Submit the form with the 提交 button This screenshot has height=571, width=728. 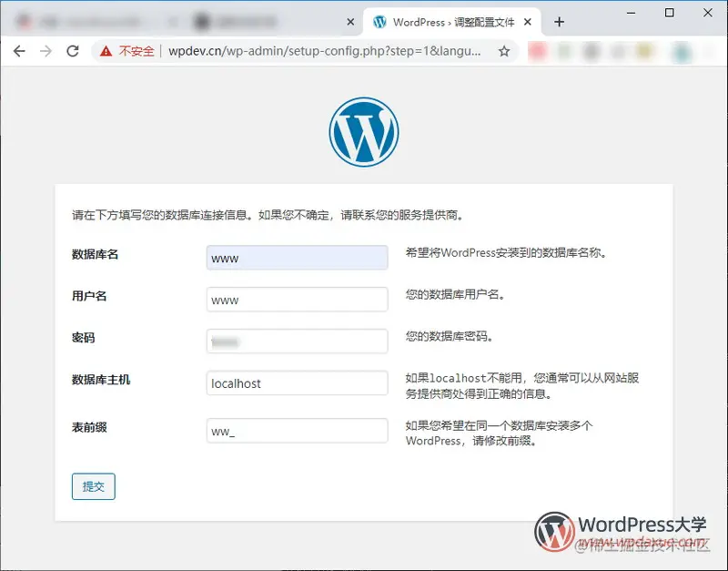coord(94,486)
